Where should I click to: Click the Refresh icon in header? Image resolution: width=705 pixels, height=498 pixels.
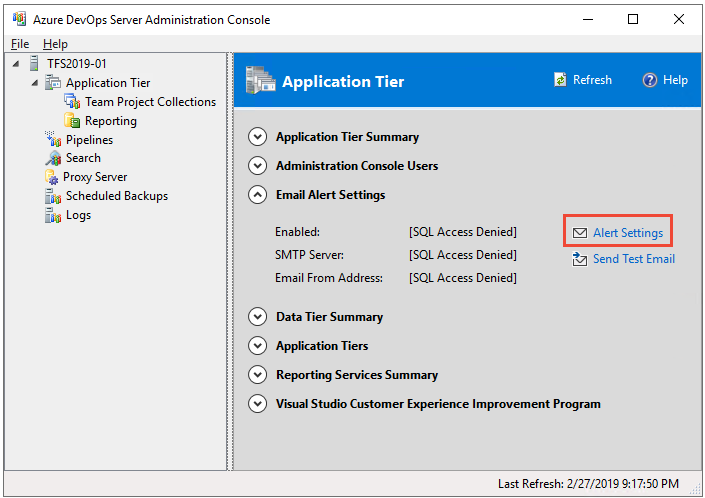point(560,80)
